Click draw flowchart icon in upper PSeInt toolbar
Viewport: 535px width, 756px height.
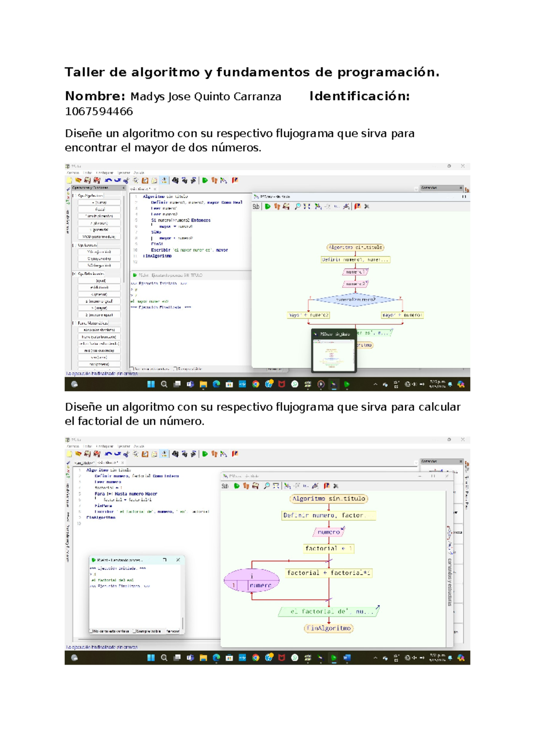pyautogui.click(x=224, y=181)
